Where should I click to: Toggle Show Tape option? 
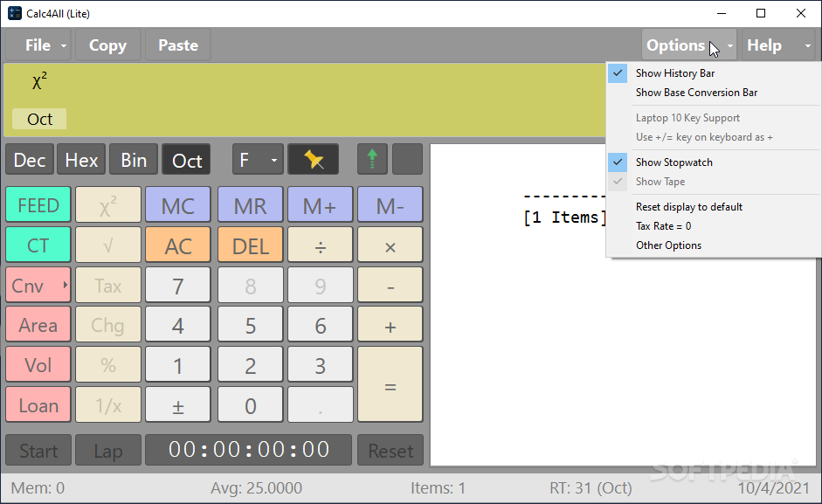pyautogui.click(x=714, y=182)
